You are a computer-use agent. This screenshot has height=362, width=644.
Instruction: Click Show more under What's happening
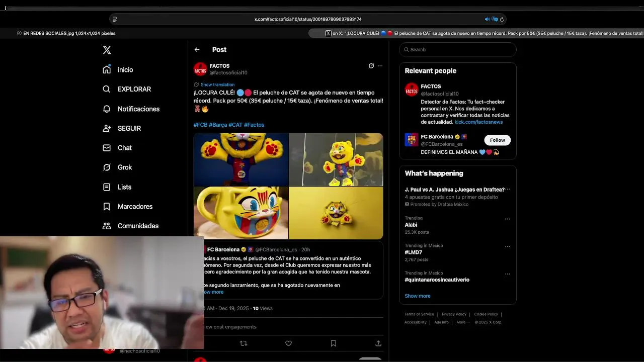coord(418,296)
